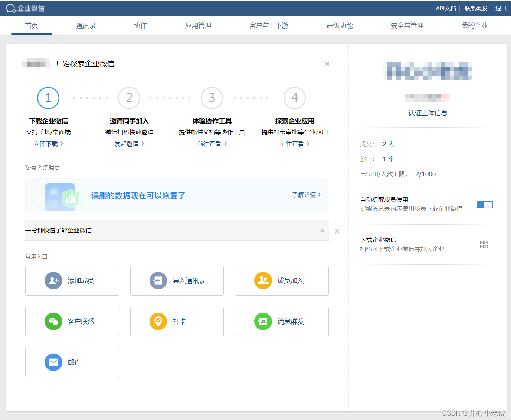Click the 一分钟快速了解企业微信 text
Image resolution: width=511 pixels, height=420 pixels.
coord(58,230)
